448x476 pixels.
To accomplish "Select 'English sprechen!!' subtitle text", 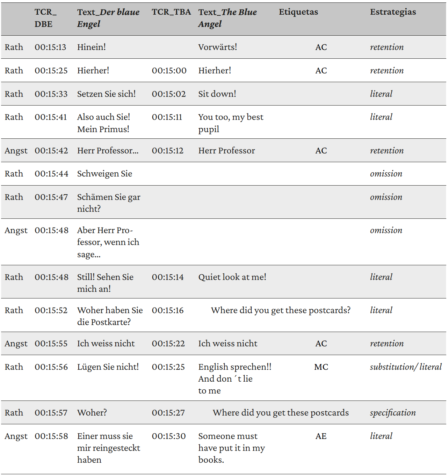I will (x=234, y=367).
